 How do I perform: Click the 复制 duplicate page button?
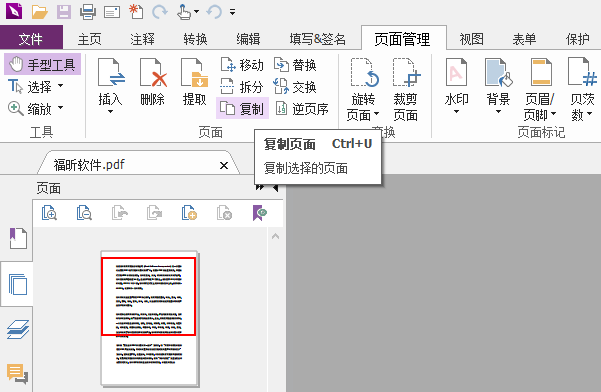click(x=242, y=109)
